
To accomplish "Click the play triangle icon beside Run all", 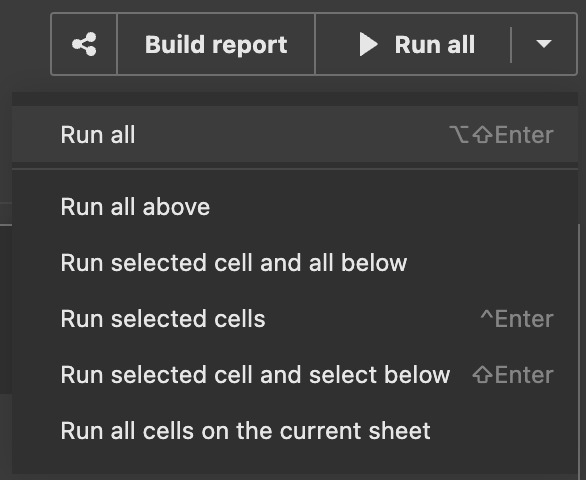I will click(x=368, y=44).
